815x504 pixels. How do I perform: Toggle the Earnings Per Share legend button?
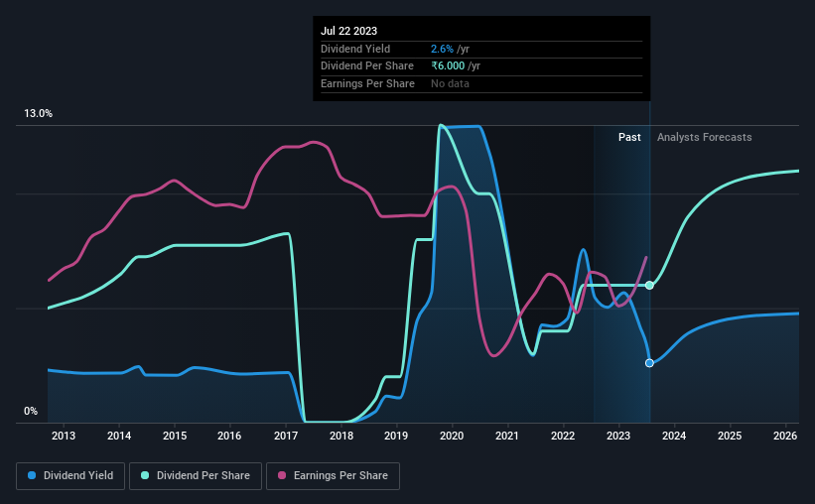pos(334,476)
